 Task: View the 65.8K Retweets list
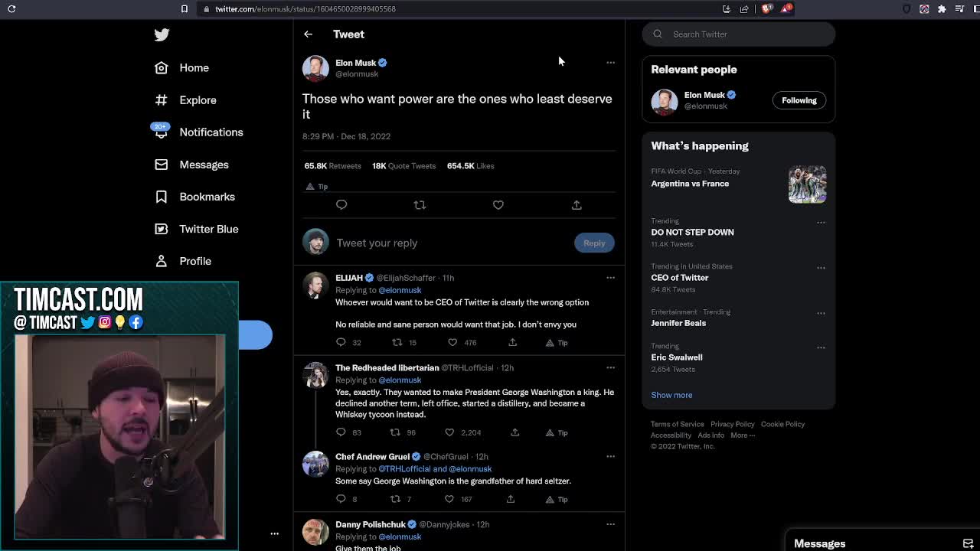pyautogui.click(x=332, y=166)
